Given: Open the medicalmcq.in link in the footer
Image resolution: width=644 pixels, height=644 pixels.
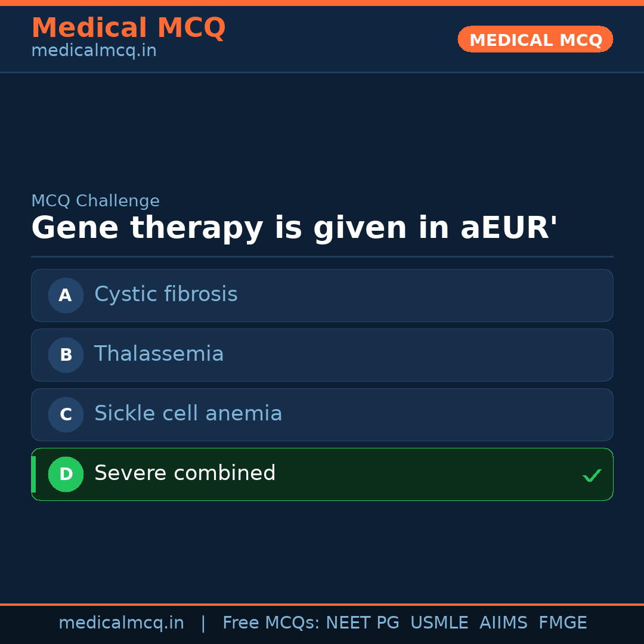Looking at the screenshot, I should click(121, 623).
